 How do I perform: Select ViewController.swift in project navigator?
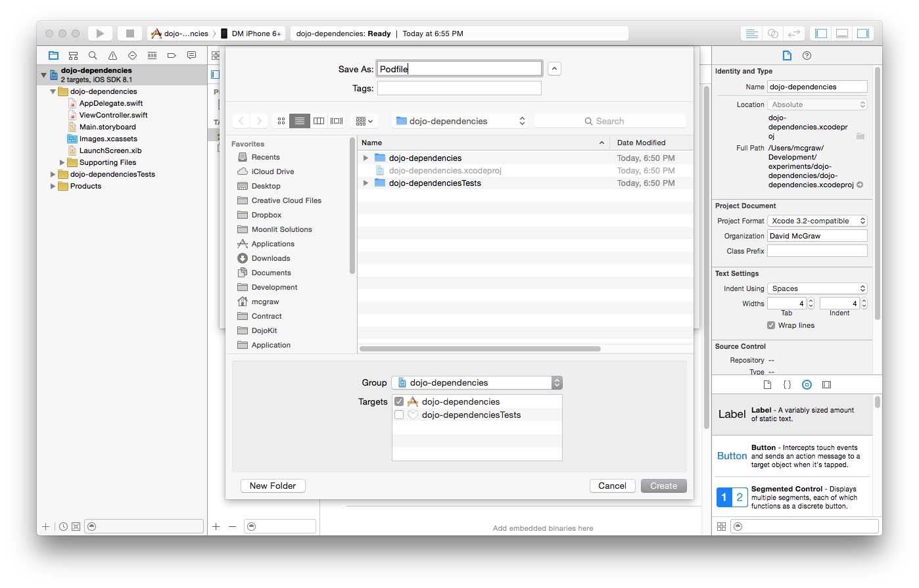113,115
